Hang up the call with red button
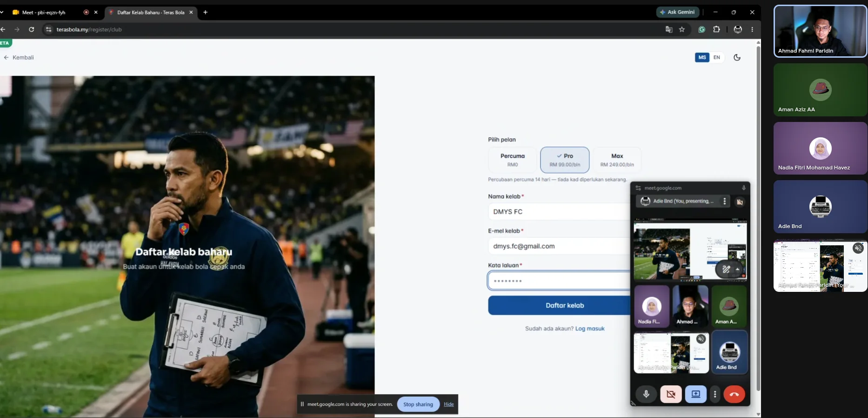This screenshot has height=418, width=868. pyautogui.click(x=734, y=394)
